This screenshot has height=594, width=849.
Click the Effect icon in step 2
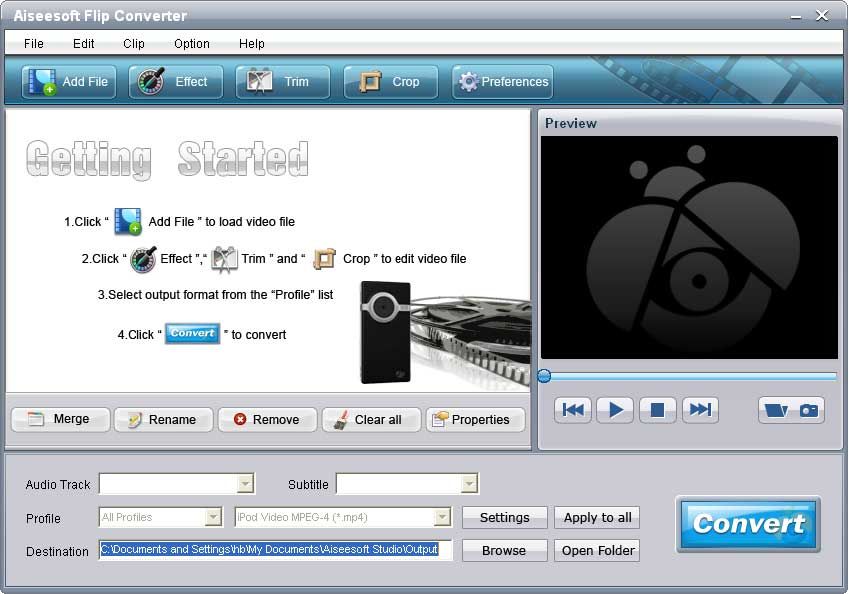pos(143,259)
